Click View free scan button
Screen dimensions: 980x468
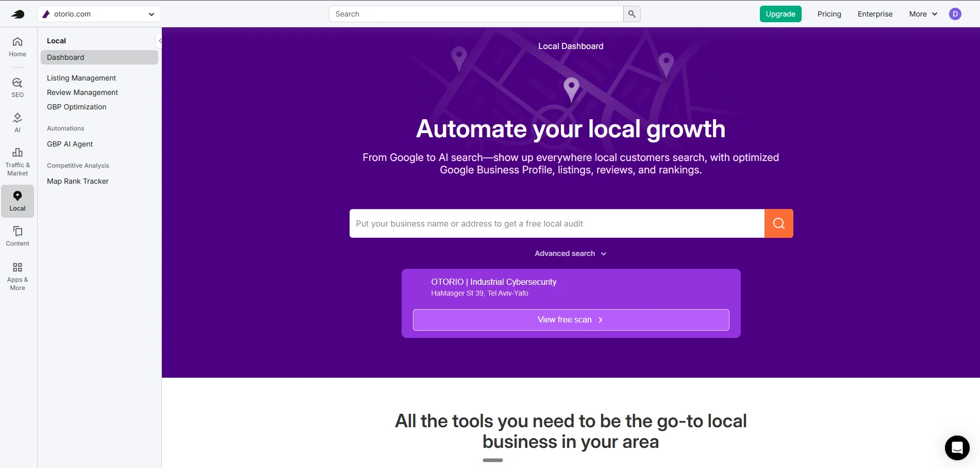[571, 320]
